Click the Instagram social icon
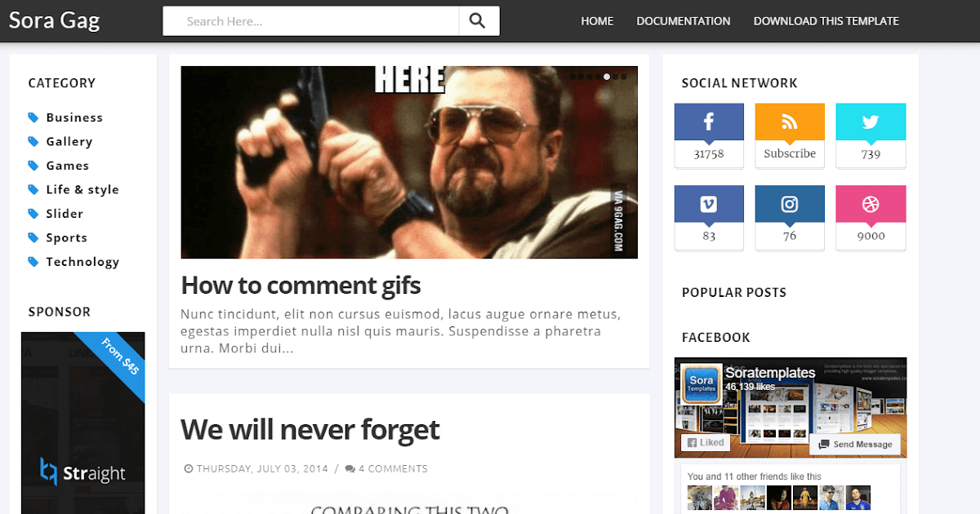 [790, 204]
